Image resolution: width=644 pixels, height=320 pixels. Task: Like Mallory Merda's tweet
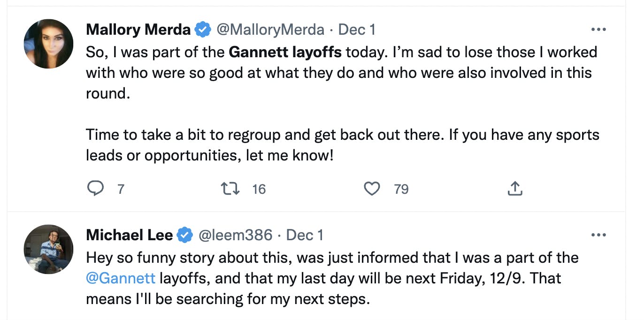372,189
